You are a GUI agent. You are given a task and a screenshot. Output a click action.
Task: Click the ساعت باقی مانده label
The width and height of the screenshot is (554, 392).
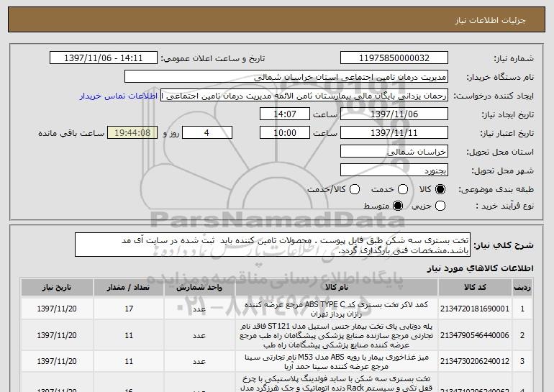tap(71, 133)
